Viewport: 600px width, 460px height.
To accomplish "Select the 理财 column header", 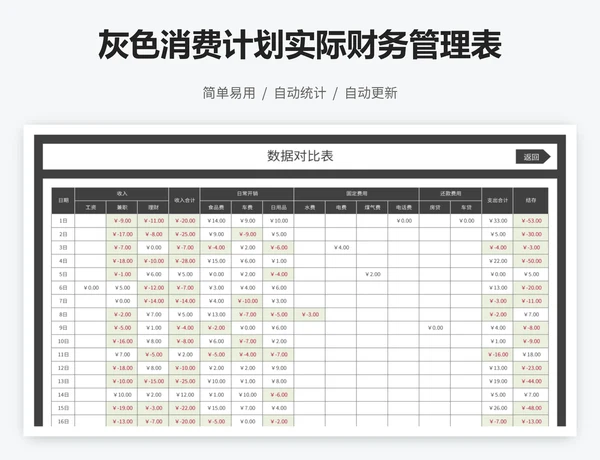I will 153,207.
